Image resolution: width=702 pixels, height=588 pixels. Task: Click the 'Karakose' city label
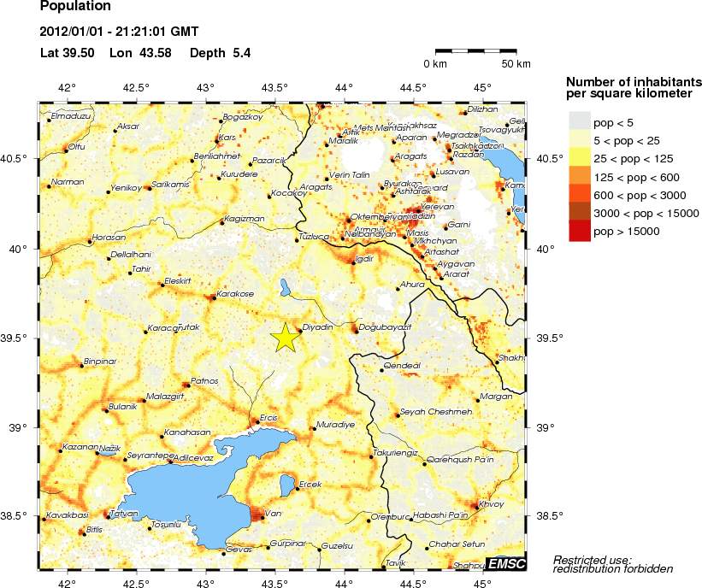[x=235, y=294]
